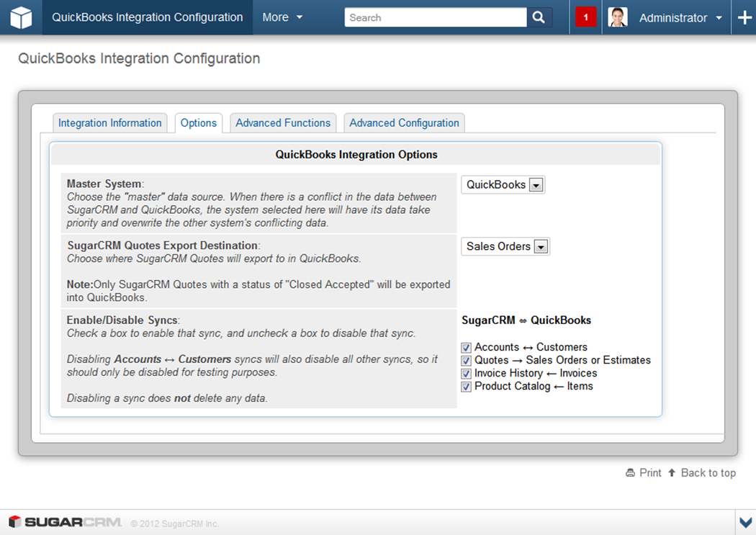Click the QuickBooks Integration Configuration page heading
Viewport: 756px width, 535px height.
139,58
